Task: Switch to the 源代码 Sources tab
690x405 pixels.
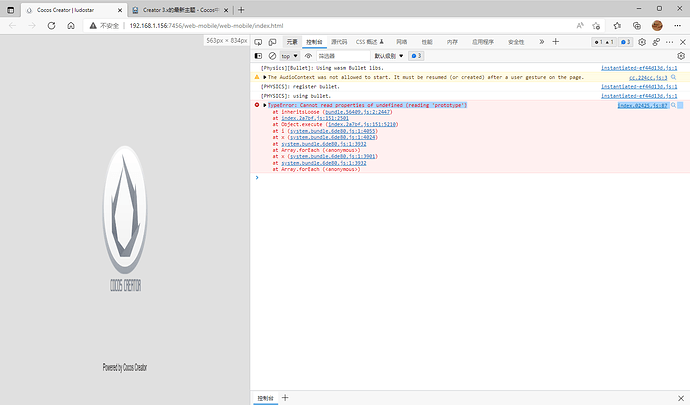Action: pyautogui.click(x=339, y=42)
